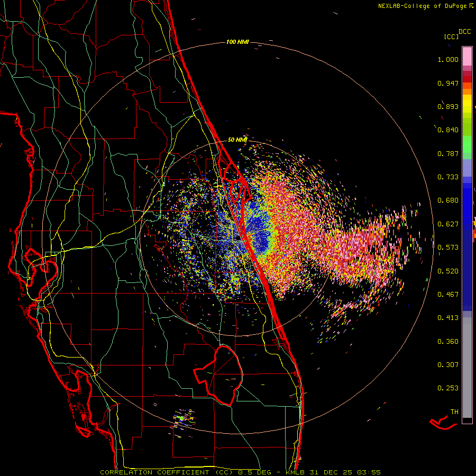The width and height of the screenshot is (476, 476).
Task: Click the TH threshold label
Action: tap(454, 411)
